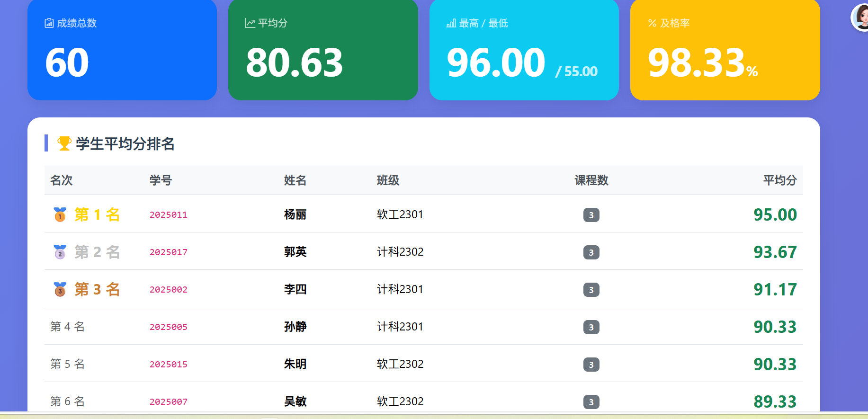Click the student name 郭英
This screenshot has width=868, height=419.
[295, 252]
